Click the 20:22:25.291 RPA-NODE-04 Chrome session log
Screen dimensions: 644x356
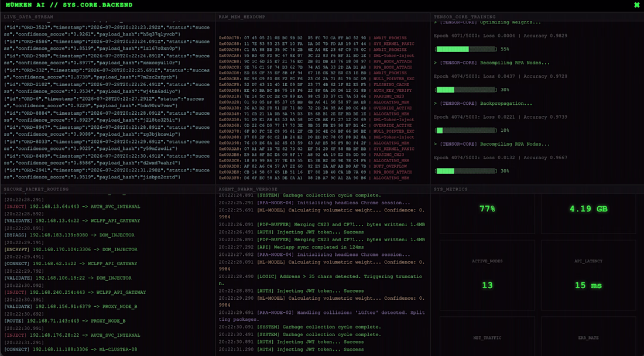point(314,203)
